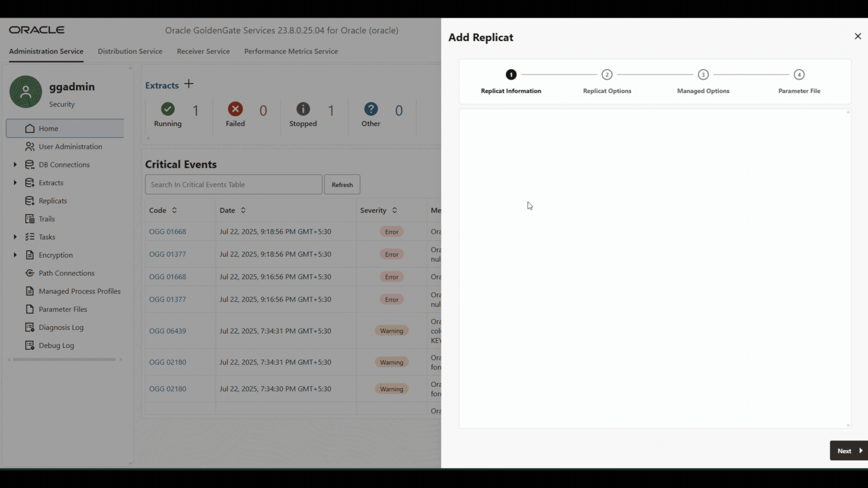Close the Add Replicat panel
The height and width of the screenshot is (488, 868).
858,37
